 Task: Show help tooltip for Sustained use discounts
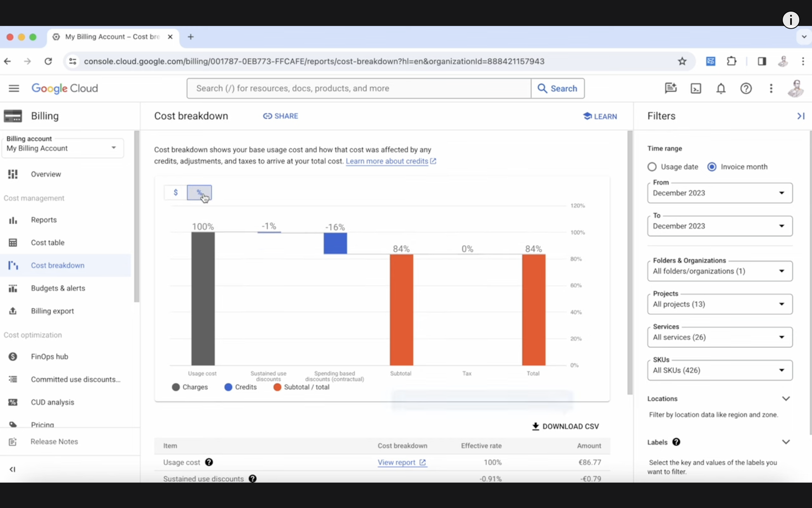(252, 479)
